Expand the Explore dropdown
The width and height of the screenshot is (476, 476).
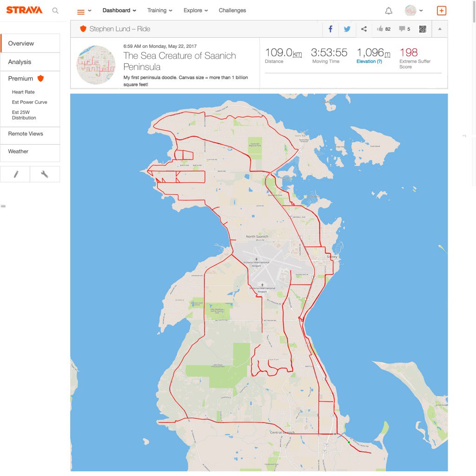pyautogui.click(x=193, y=10)
